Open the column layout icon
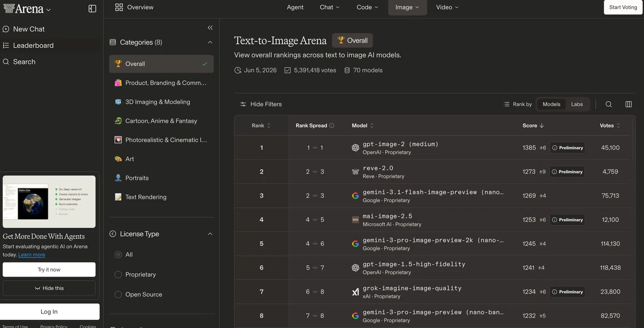The width and height of the screenshot is (644, 328). pos(628,104)
